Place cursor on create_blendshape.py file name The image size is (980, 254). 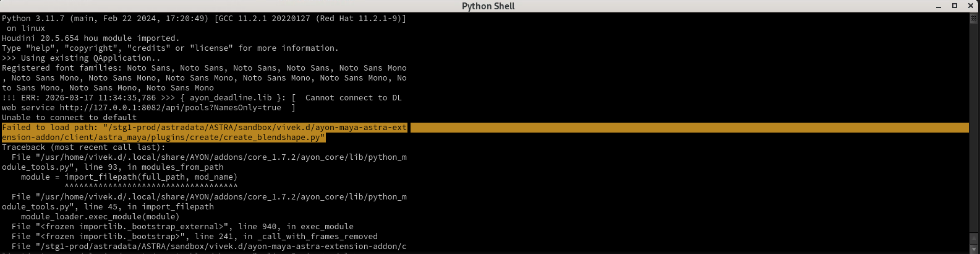coord(278,138)
